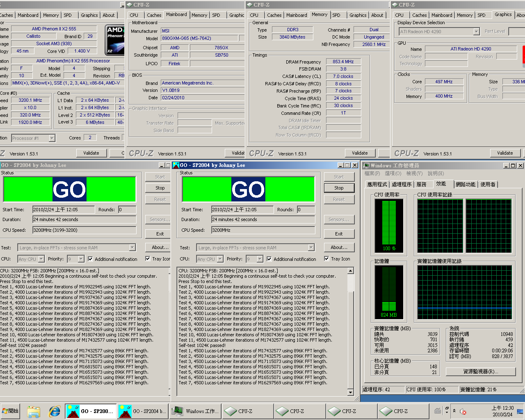Open the 檢視(V) menu in Task Manager
This screenshot has width=525, height=420.
coord(414,173)
